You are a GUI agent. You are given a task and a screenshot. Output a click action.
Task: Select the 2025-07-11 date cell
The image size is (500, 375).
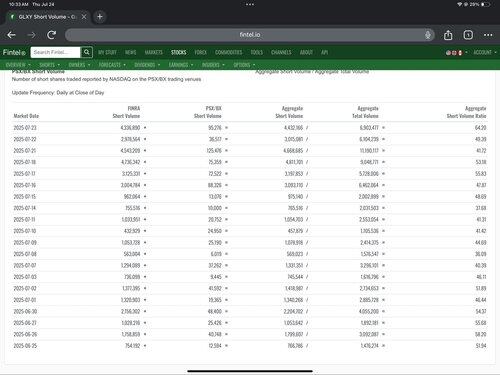pyautogui.click(x=24, y=219)
